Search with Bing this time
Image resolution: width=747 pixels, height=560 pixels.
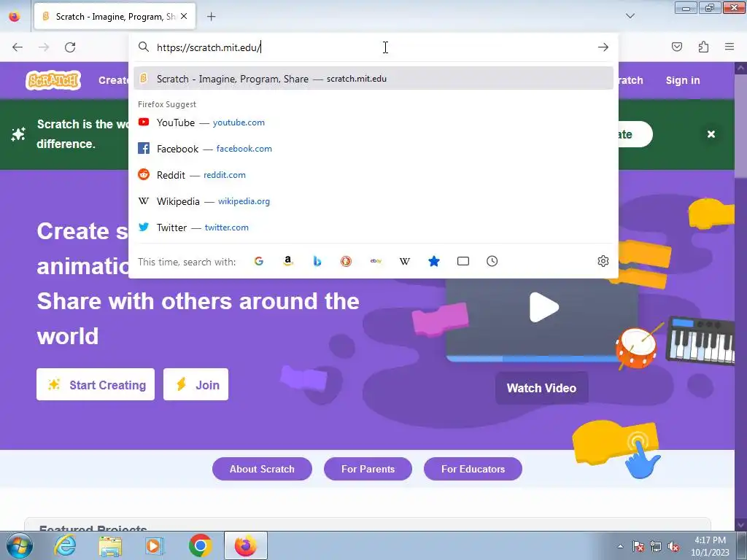[x=317, y=261]
